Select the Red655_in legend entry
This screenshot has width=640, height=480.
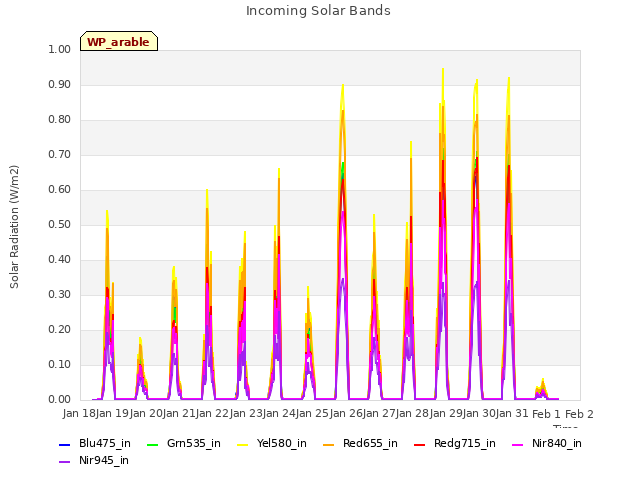[x=360, y=444]
